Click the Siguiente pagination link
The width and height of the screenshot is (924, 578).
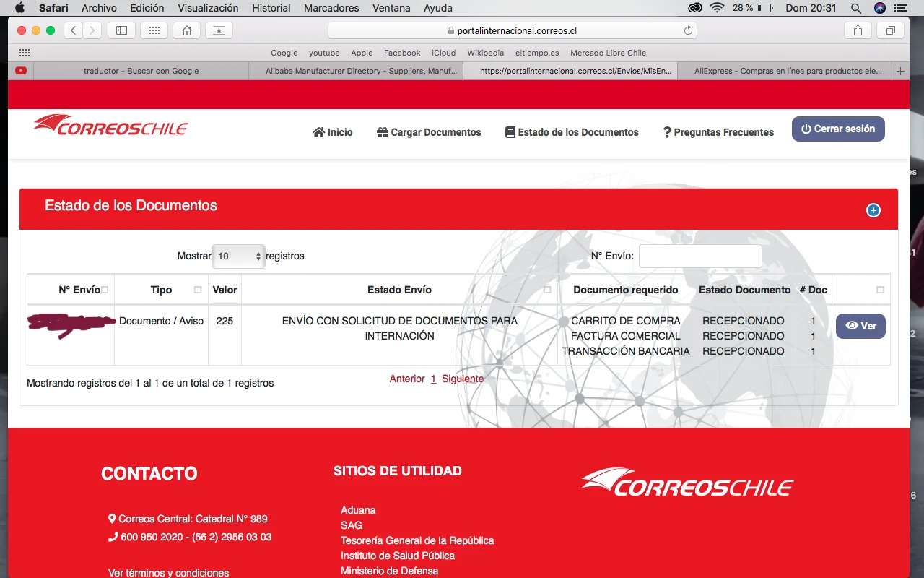[x=463, y=379]
